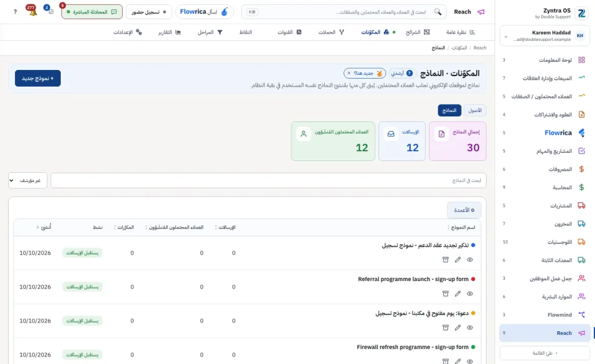This screenshot has width=595, height=364.
Task: Open Flowmind in the sidebar
Action: click(544, 314)
